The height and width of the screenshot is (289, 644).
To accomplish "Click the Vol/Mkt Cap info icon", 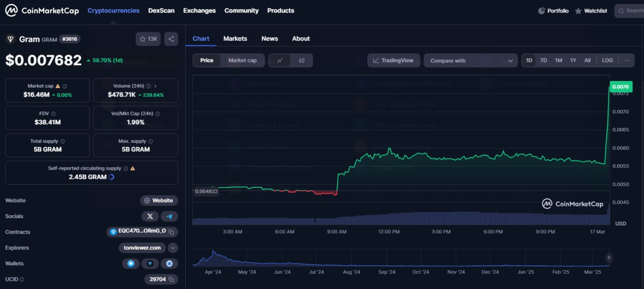I will click(156, 114).
